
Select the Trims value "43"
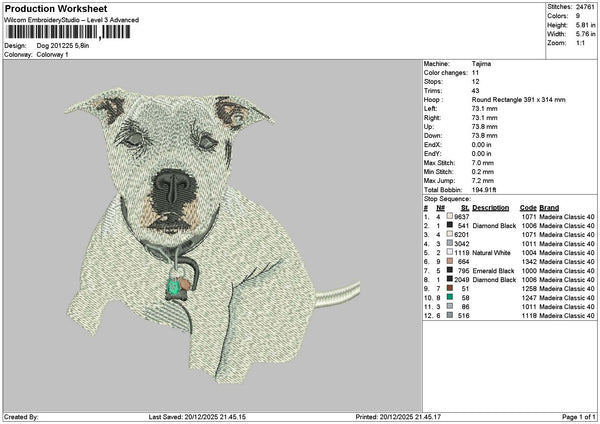475,91
